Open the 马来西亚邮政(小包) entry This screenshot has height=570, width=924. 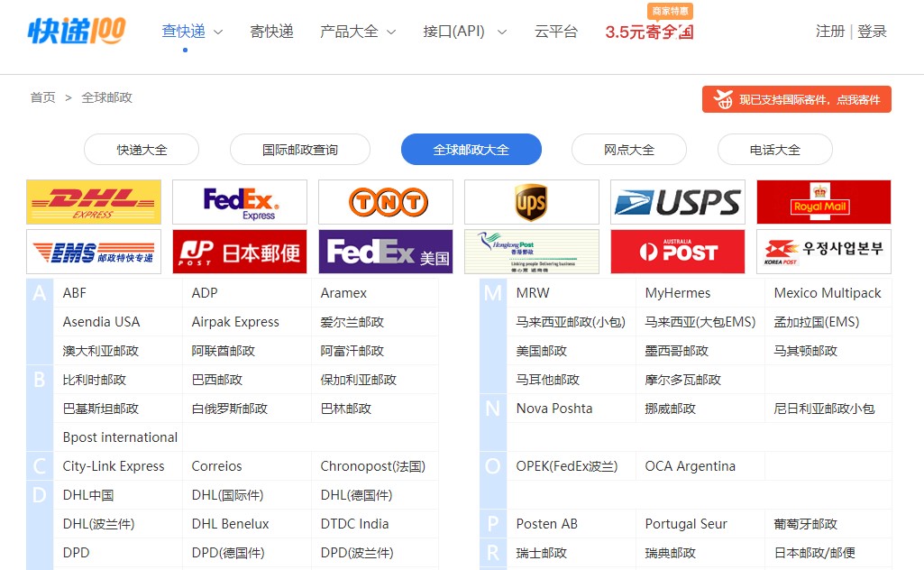coord(571,322)
